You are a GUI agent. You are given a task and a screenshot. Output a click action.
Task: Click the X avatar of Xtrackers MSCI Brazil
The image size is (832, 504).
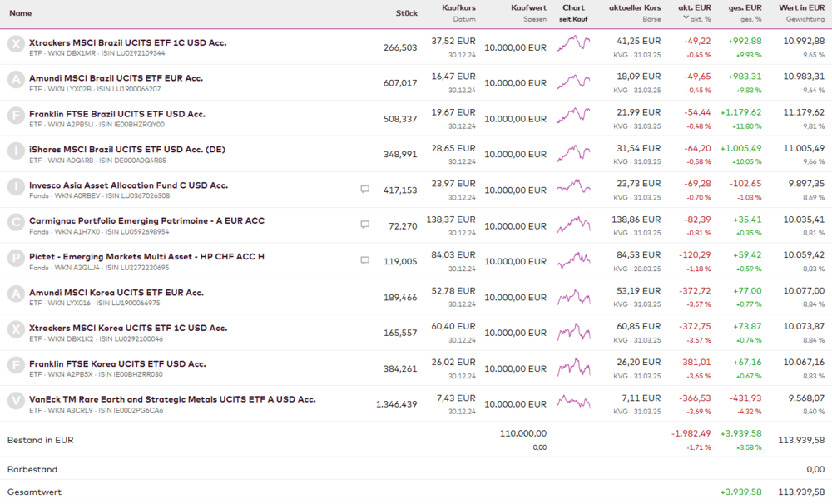click(16, 45)
